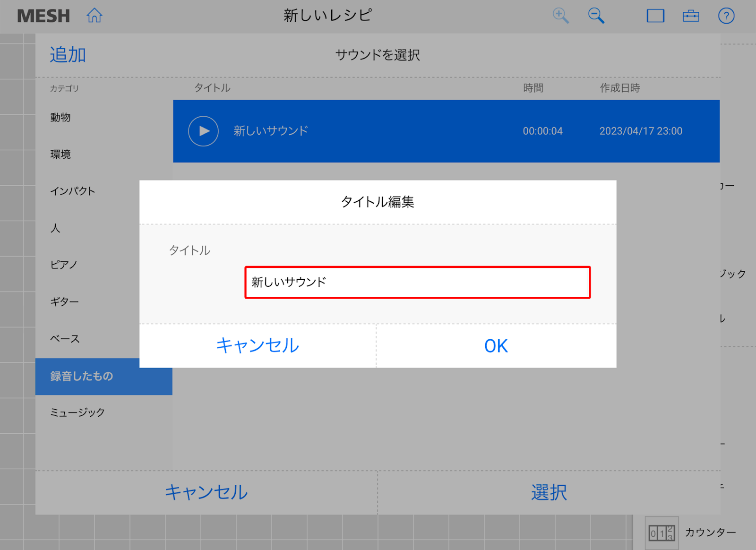Click the 新しいレシピ recipe title
756x550 pixels.
pyautogui.click(x=327, y=16)
